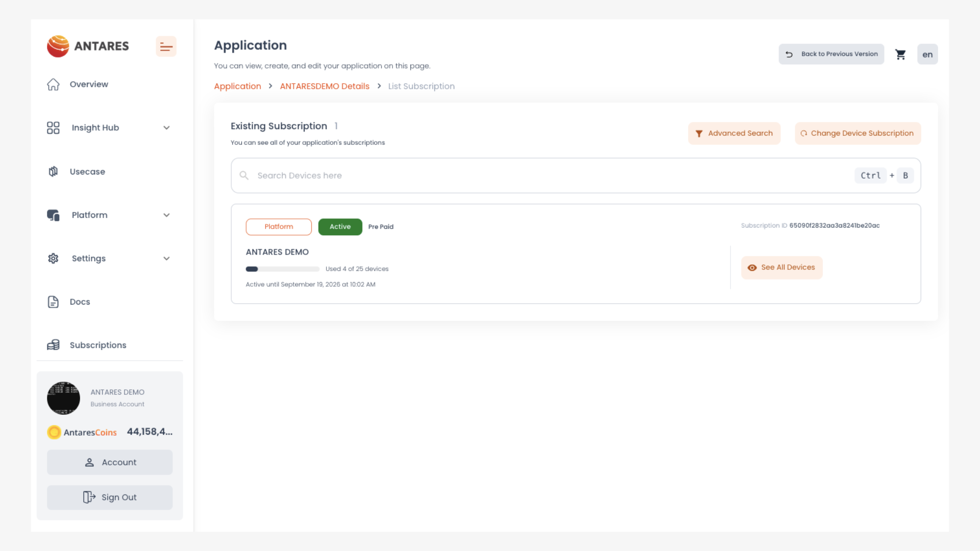Toggle language with the en button

927,54
